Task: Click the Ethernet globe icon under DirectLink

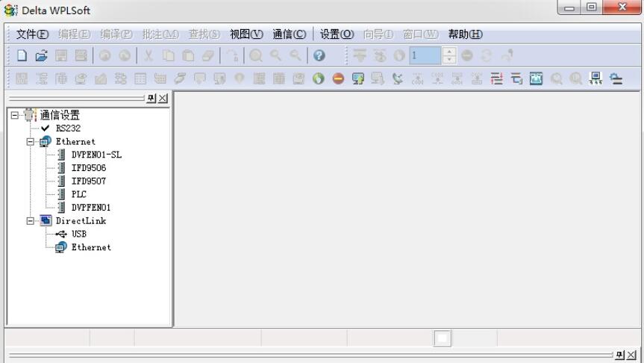Action: pyautogui.click(x=60, y=247)
